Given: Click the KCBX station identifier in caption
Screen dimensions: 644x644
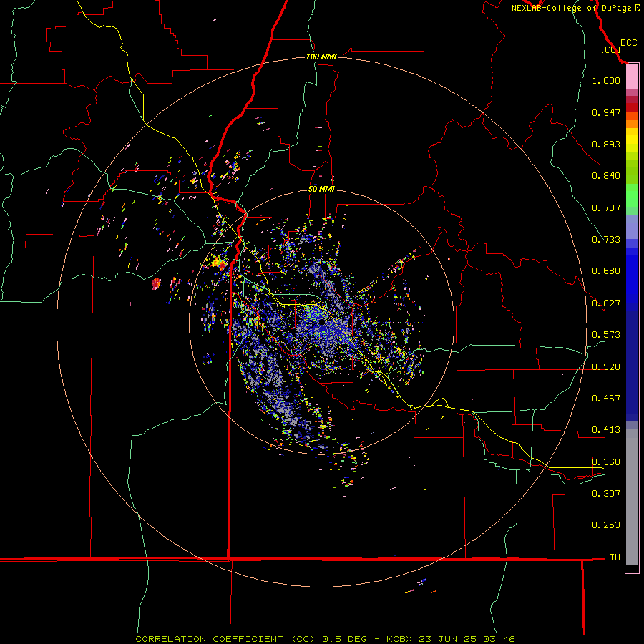Looking at the screenshot, I should coord(401,639).
